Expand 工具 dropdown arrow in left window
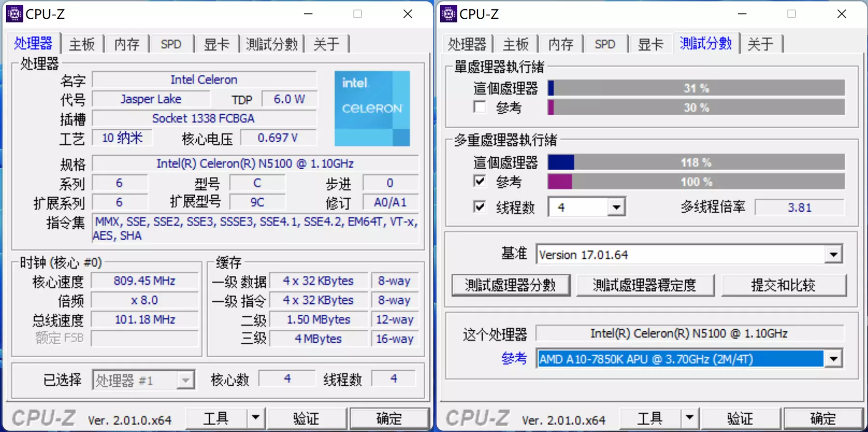Screen dimensions: 868x432 pyautogui.click(x=256, y=418)
